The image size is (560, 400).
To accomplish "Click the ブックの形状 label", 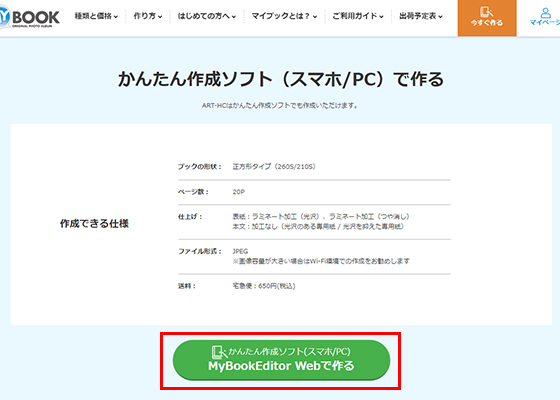I will click(x=200, y=167).
